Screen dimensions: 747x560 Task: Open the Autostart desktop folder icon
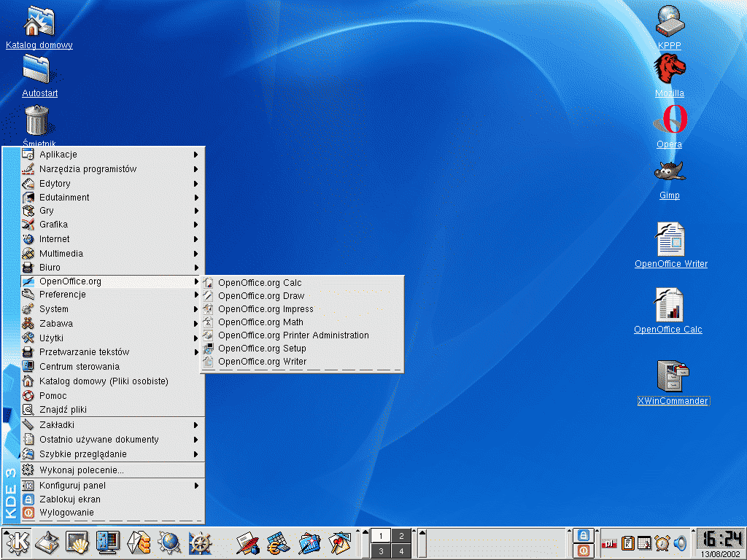click(x=39, y=76)
